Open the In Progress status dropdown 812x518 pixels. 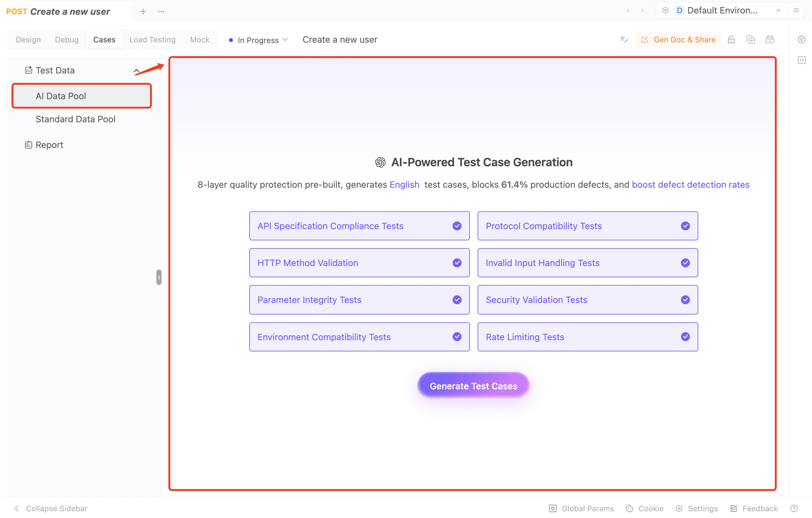pyautogui.click(x=258, y=40)
